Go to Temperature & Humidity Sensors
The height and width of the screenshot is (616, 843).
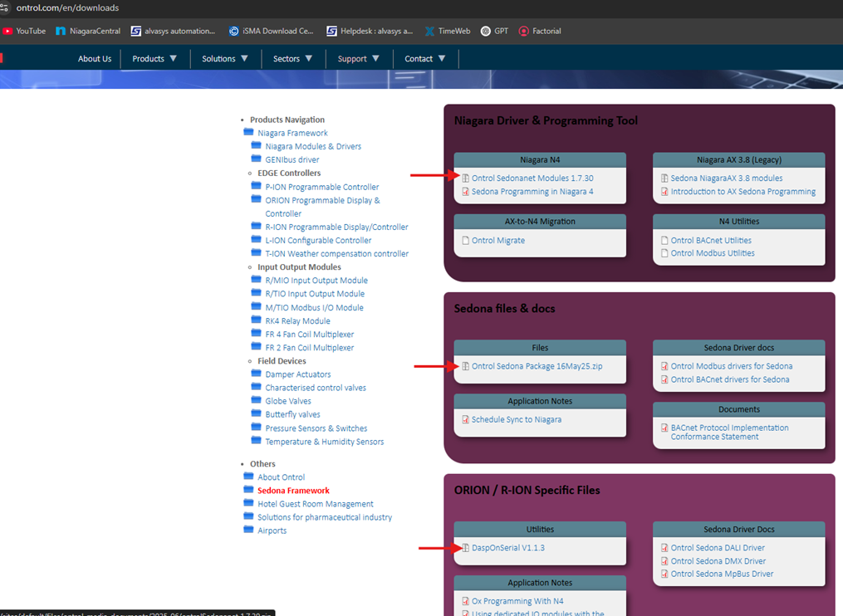pos(325,442)
